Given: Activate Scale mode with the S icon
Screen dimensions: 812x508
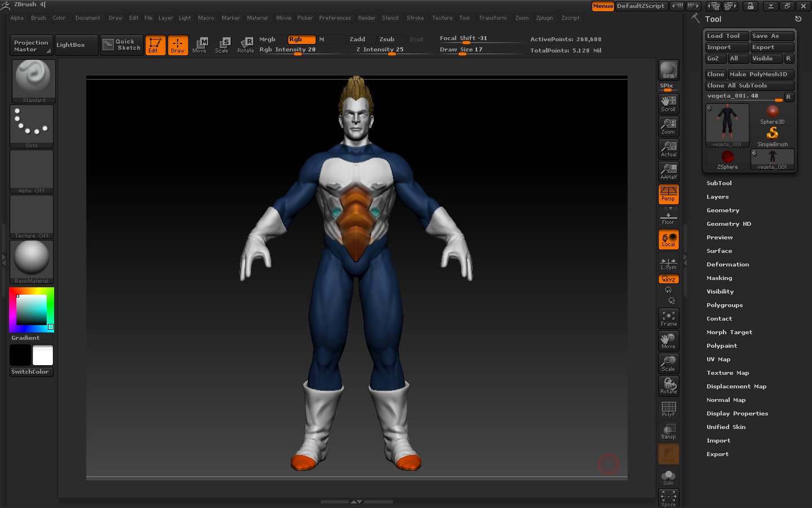Looking at the screenshot, I should [x=222, y=45].
